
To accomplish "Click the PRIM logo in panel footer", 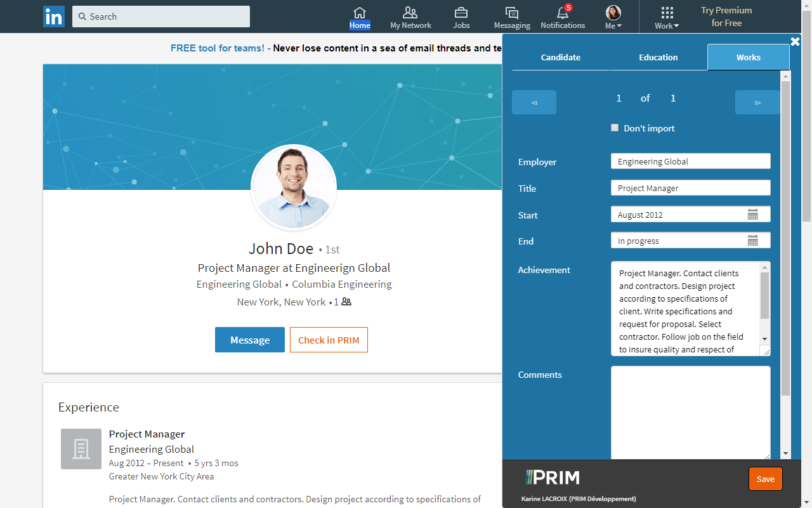I will [x=553, y=478].
